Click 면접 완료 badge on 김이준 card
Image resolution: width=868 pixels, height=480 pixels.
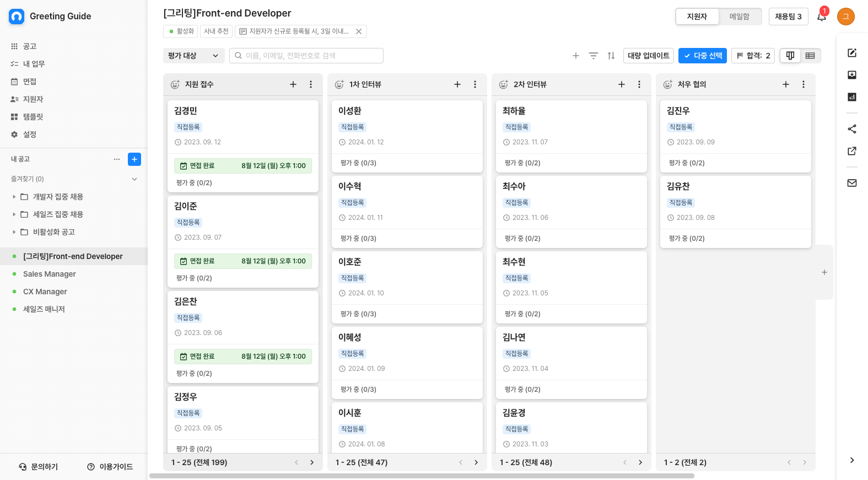click(x=243, y=261)
